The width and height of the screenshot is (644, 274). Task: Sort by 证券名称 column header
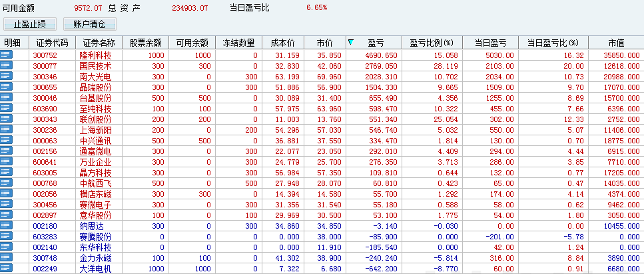pyautogui.click(x=99, y=43)
